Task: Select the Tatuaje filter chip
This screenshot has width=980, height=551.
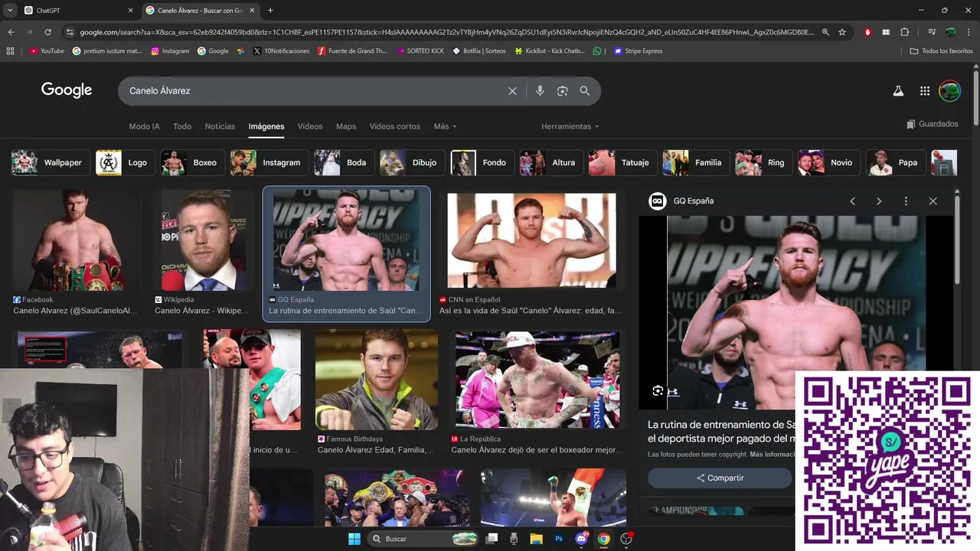Action: [622, 163]
